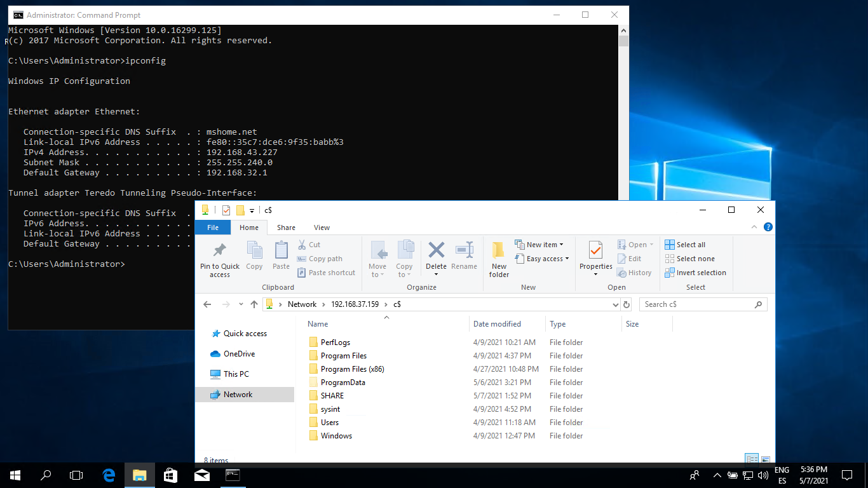Viewport: 868px width, 488px height.
Task: Click the Cut scissors command
Action: (x=309, y=245)
